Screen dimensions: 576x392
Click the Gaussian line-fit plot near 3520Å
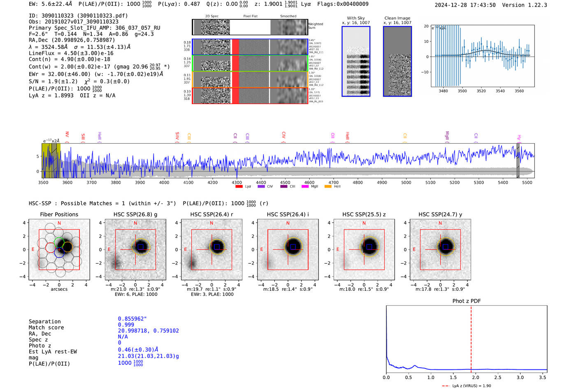(x=483, y=56)
